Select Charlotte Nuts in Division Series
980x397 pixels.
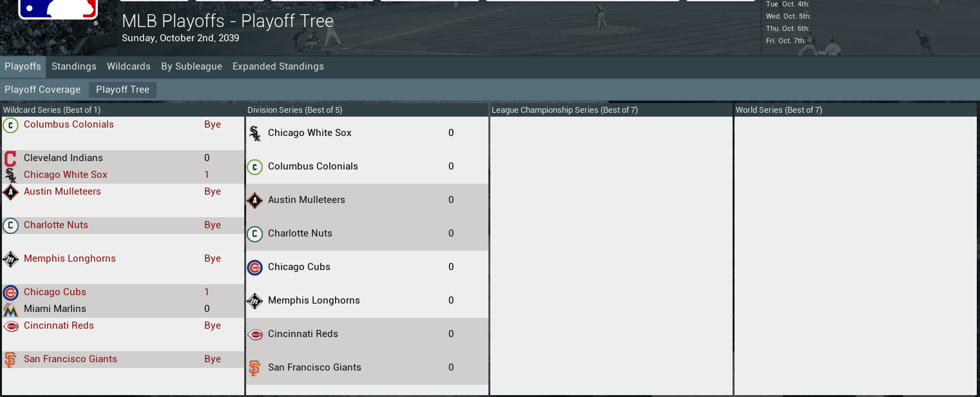300,233
